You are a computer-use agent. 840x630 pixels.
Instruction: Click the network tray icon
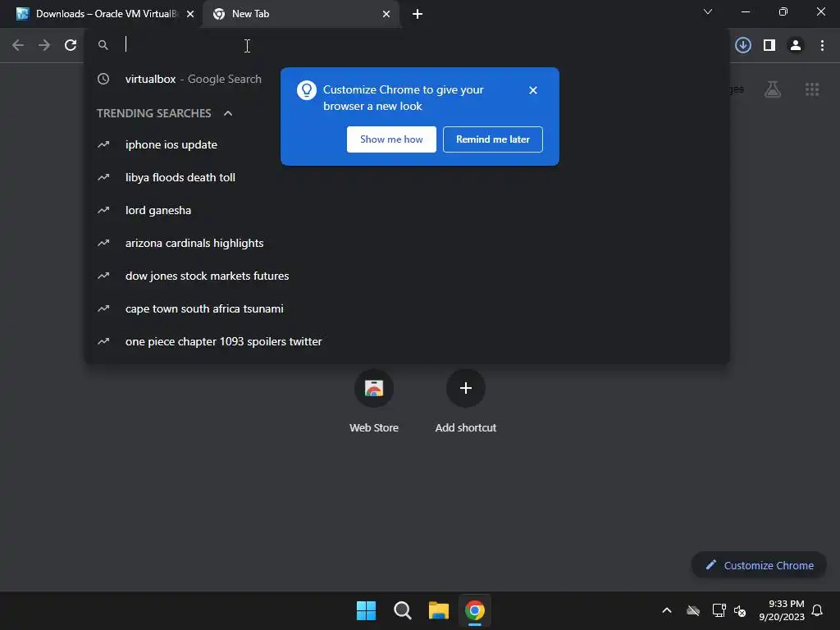pyautogui.click(x=719, y=610)
